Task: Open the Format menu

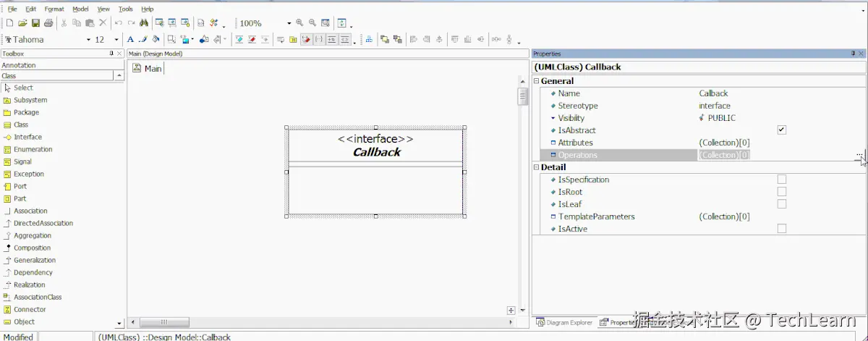Action: tap(54, 9)
